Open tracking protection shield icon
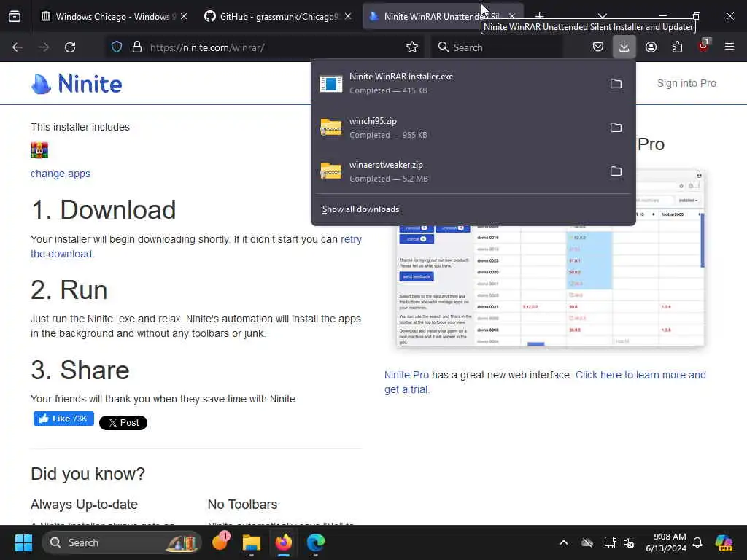 [117, 47]
